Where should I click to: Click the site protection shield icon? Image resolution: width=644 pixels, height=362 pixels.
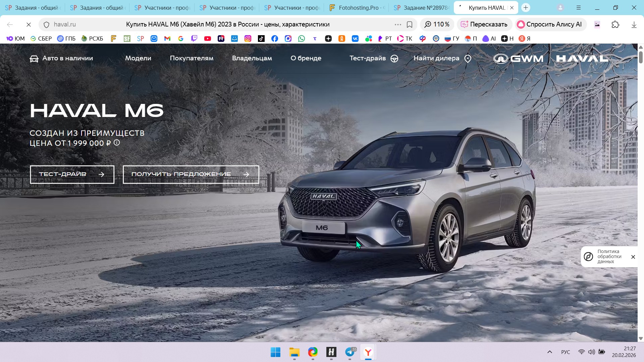47,24
